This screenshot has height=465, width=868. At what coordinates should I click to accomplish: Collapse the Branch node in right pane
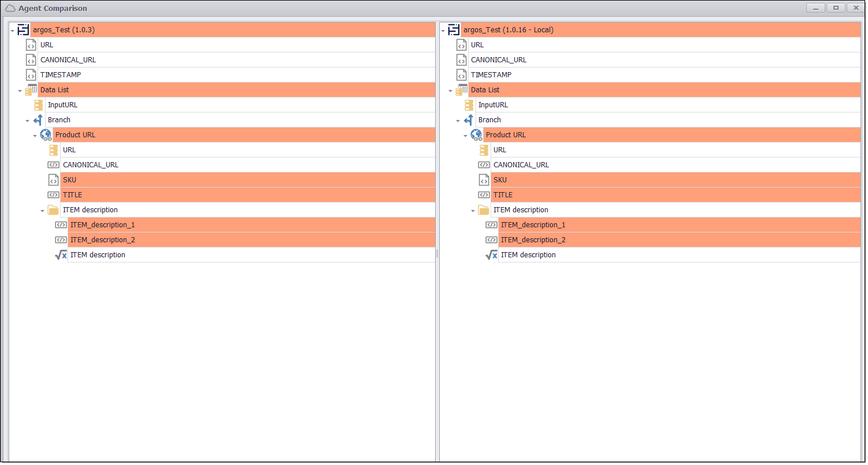[x=458, y=121]
